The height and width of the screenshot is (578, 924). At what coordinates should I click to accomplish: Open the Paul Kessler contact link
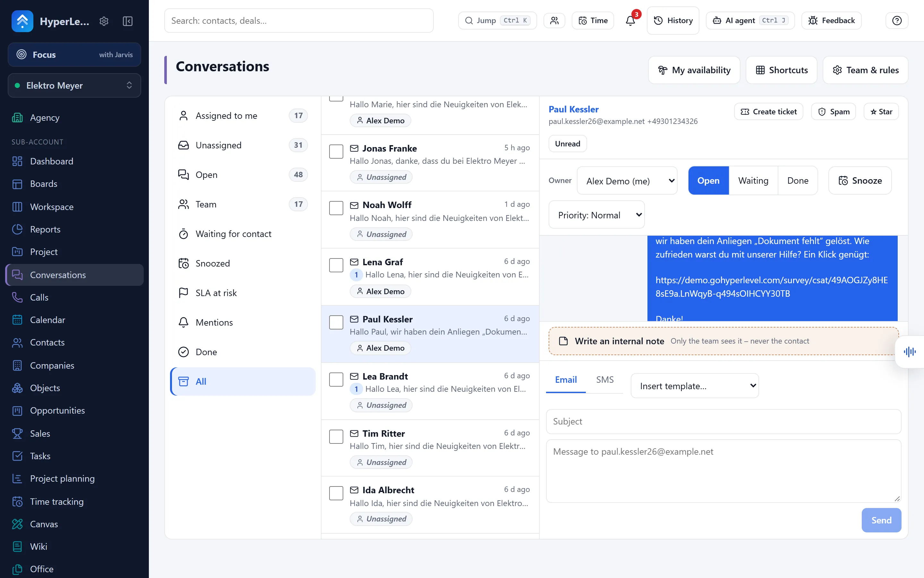point(574,109)
